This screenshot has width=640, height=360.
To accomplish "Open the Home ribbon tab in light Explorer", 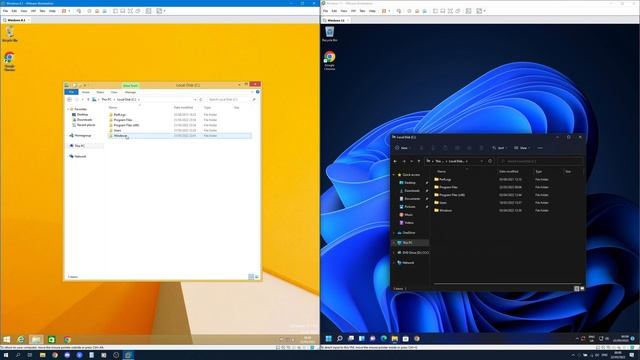I will [x=85, y=92].
